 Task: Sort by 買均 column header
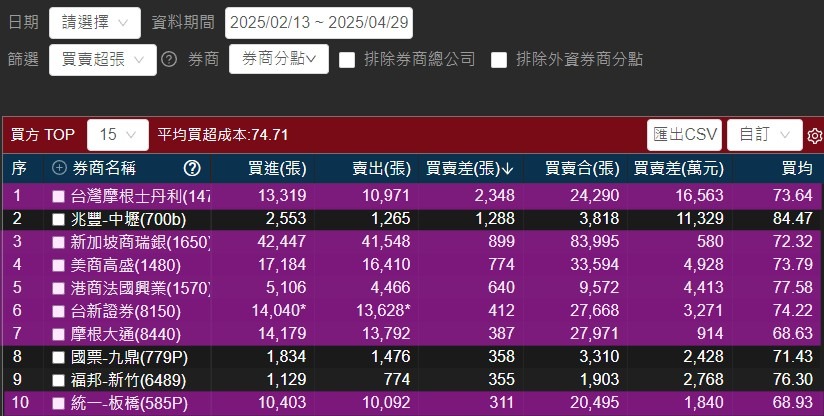pyautogui.click(x=797, y=169)
